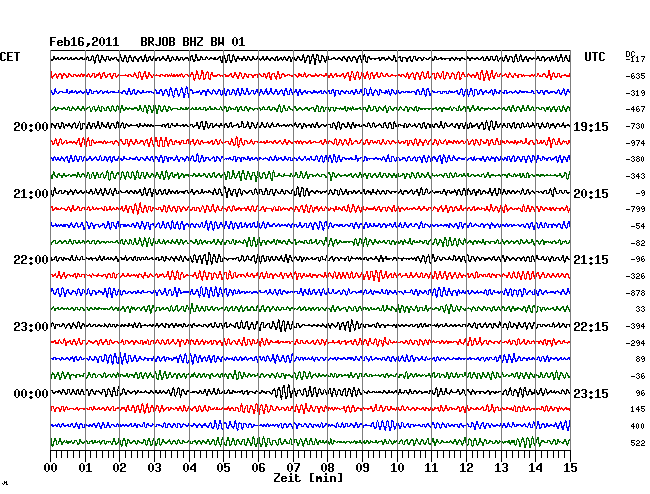Viewport: 650px width, 494px height.
Task: Click the 22:15 UTC time label
Action: click(591, 327)
